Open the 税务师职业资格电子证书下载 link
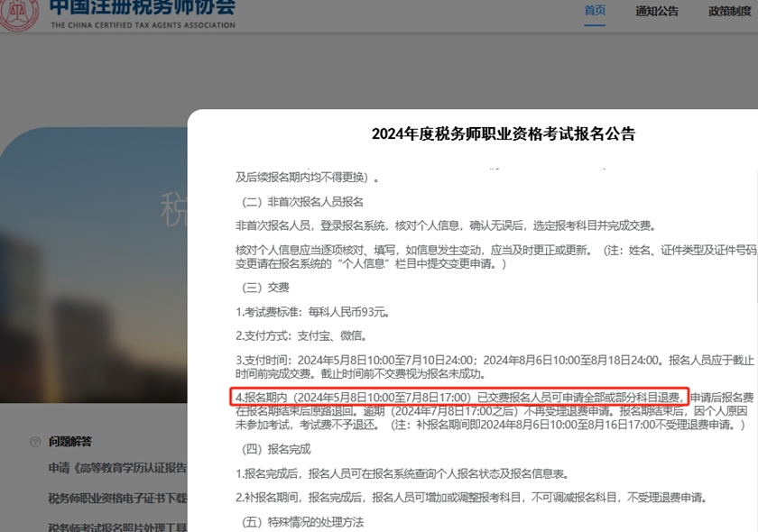This screenshot has width=758, height=532. [117, 497]
